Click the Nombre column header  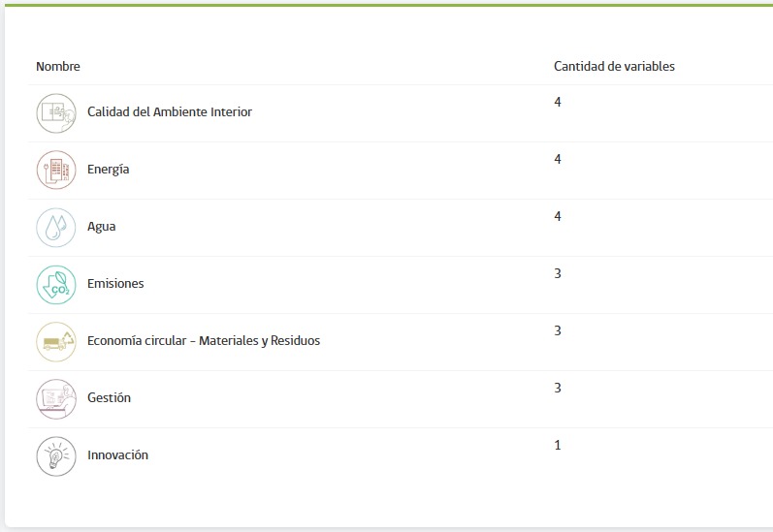(58, 67)
